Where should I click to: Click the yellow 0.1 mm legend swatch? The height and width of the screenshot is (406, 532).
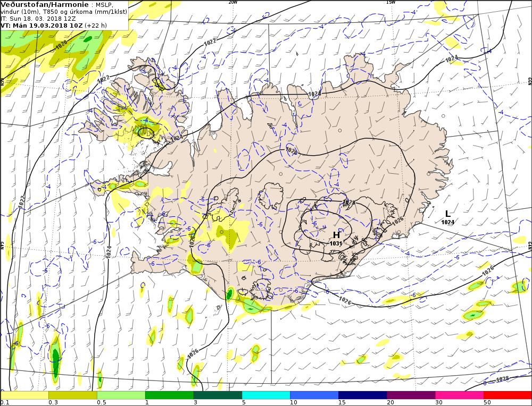point(24,395)
